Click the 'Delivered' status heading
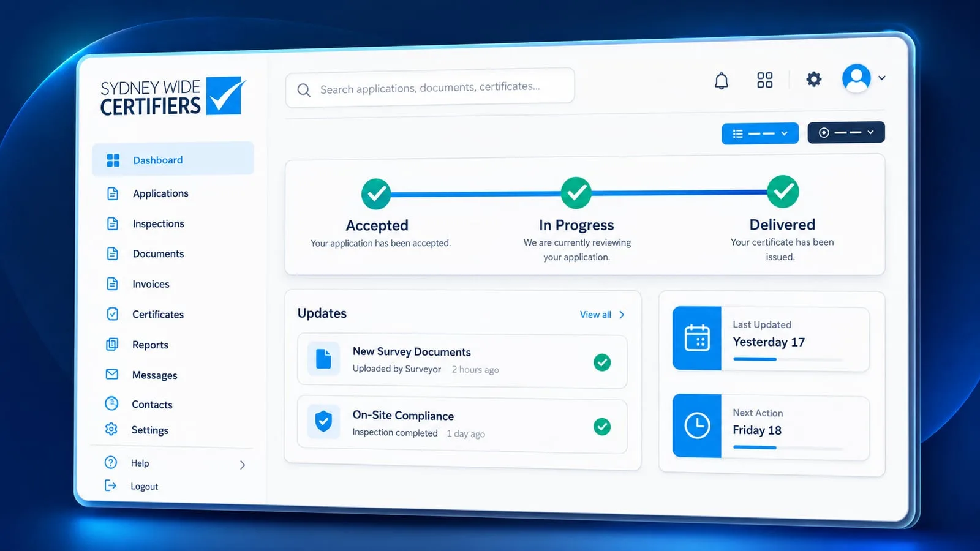This screenshot has height=551, width=980. tap(782, 225)
